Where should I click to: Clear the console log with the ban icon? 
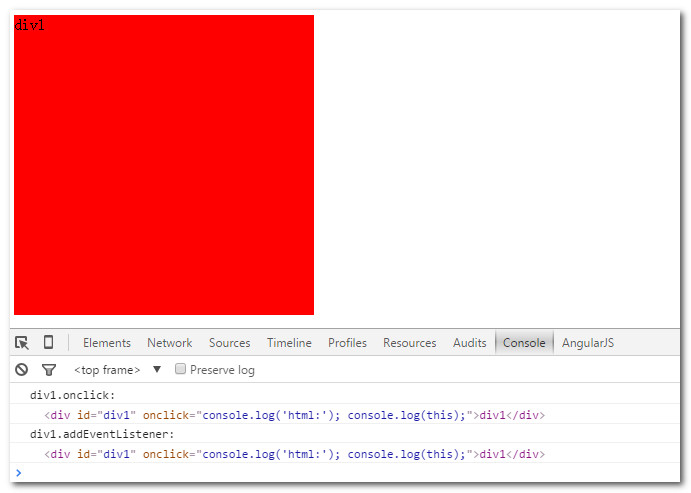22,370
